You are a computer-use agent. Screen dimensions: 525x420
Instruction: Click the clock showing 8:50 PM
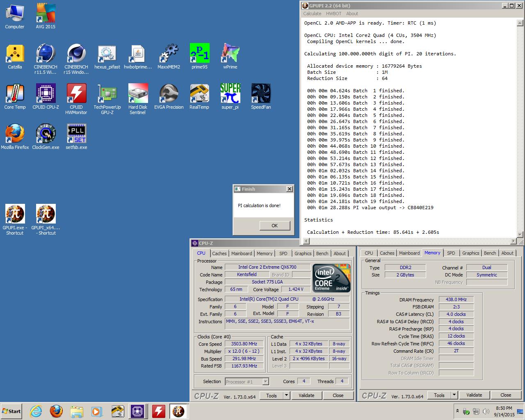click(504, 408)
